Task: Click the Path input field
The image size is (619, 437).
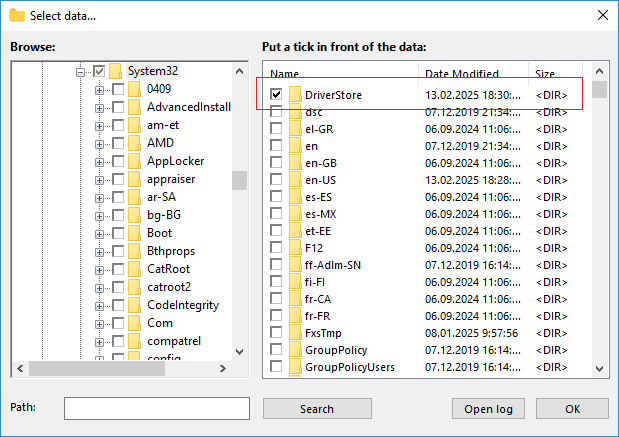Action: tap(157, 408)
